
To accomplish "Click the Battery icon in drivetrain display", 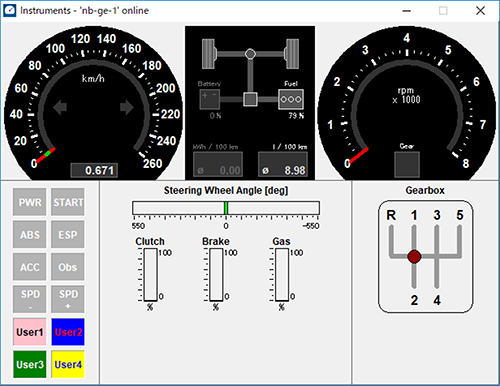I will point(210,99).
